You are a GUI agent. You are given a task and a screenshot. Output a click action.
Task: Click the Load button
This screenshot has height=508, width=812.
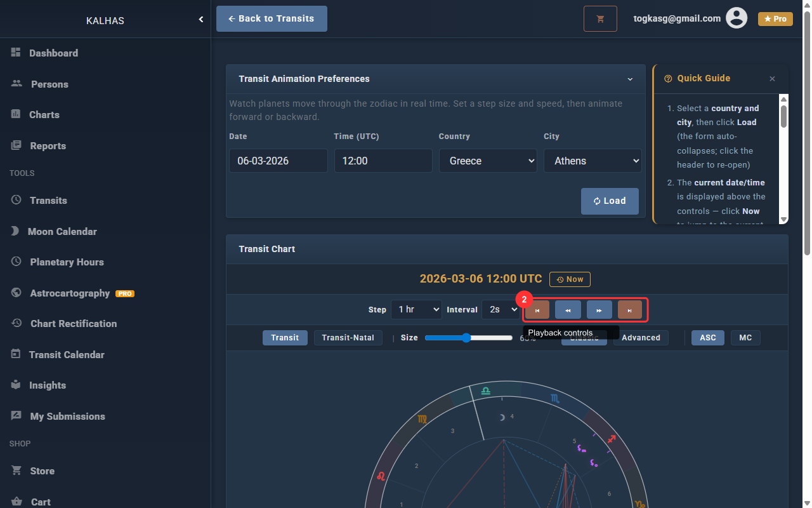click(610, 201)
